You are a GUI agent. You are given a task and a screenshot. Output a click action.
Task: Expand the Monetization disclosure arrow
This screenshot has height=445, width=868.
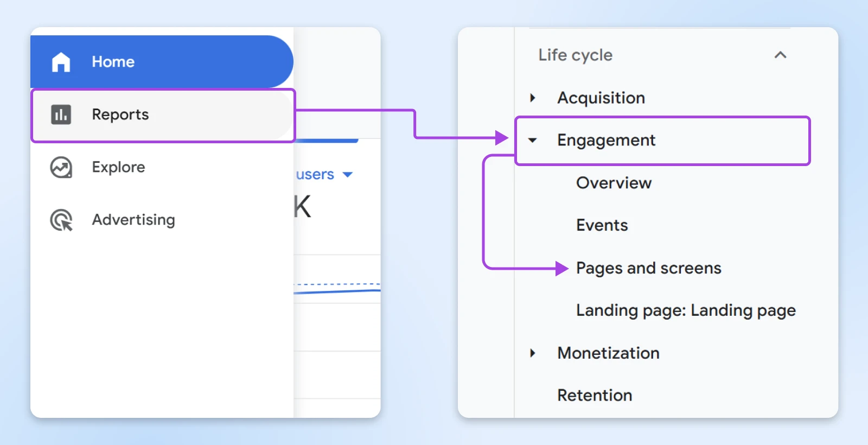(533, 353)
